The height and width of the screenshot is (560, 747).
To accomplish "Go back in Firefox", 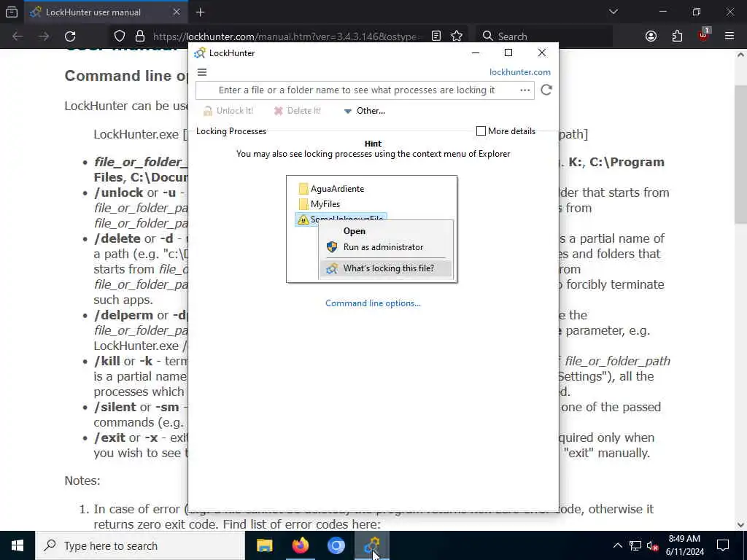I will 18,36.
